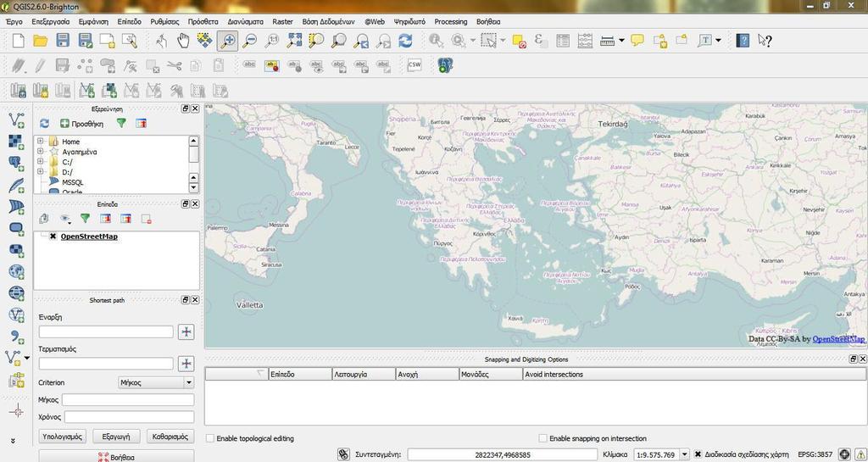Screen dimensions: 868x462
Task: Open the scale Κλίμακα dropdown arrow
Action: click(684, 454)
